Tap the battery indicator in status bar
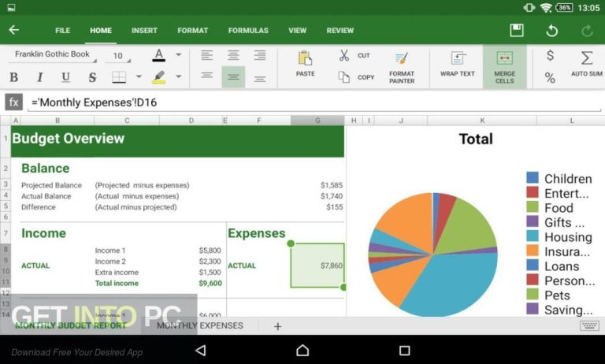 point(564,7)
